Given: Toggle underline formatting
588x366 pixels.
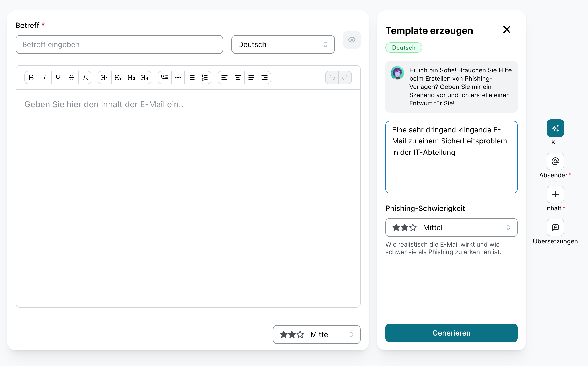Looking at the screenshot, I should tap(58, 78).
